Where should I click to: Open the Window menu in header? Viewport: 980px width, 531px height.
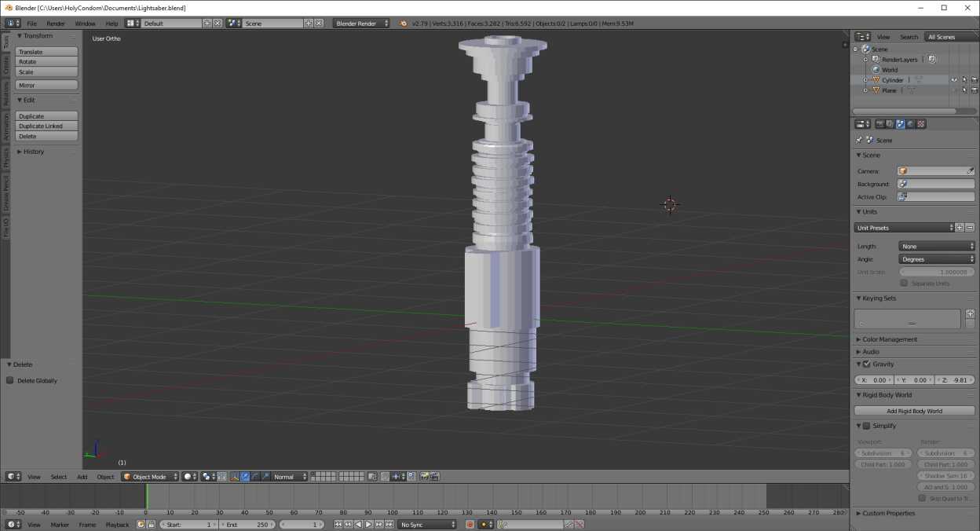85,24
